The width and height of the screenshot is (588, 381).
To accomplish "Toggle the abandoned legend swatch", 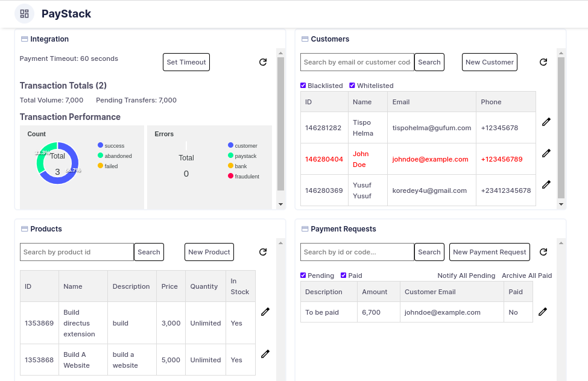I will (100, 156).
